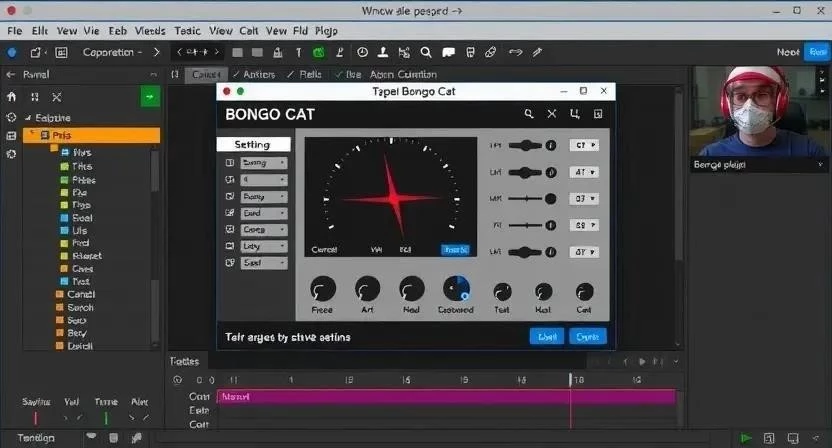Open the C7 dropdown in Bongo Cat dialog
Viewport: 832px width, 448px height.
point(583,145)
